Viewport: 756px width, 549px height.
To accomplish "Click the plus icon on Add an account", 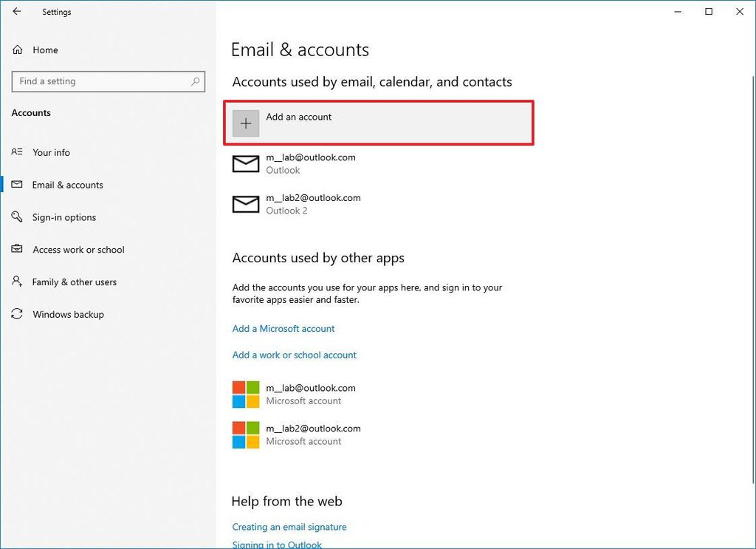I will click(245, 123).
